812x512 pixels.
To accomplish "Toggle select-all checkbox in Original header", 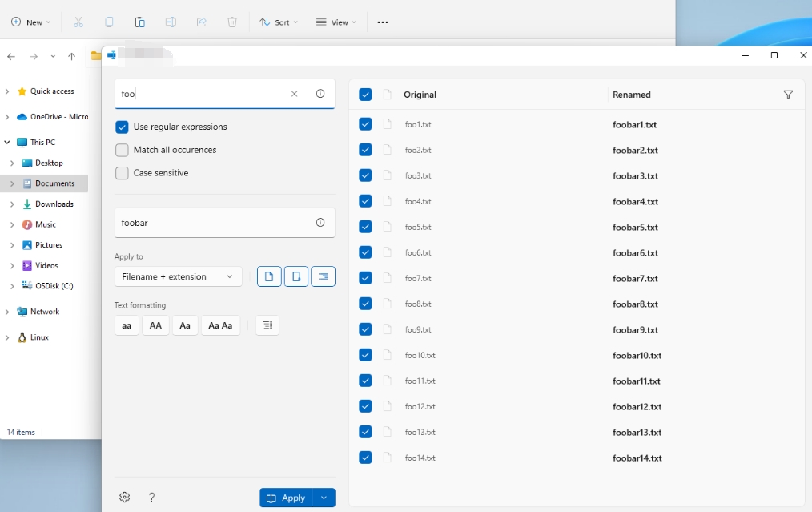I will click(365, 95).
